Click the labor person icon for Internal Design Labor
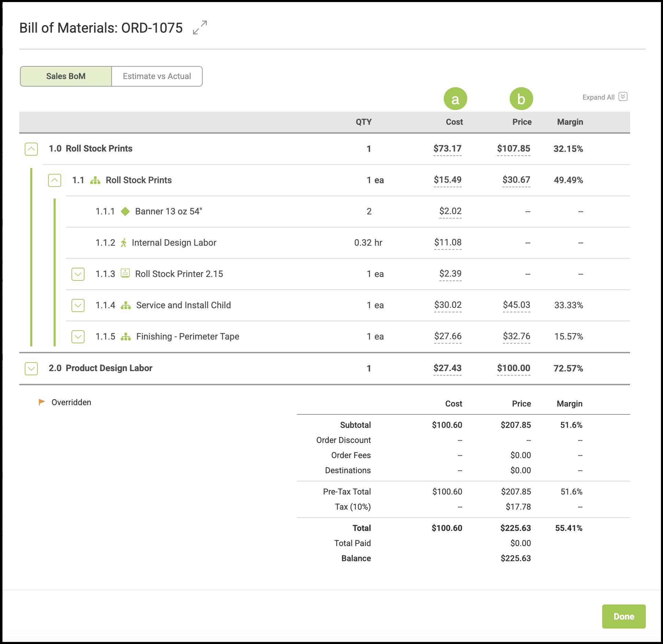This screenshot has width=663, height=644. [124, 243]
